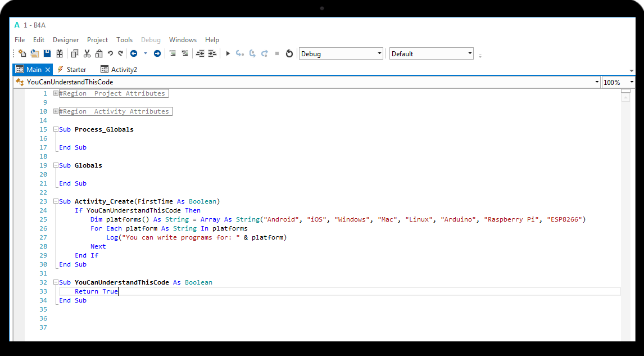Click the Paste clipboard icon
This screenshot has width=644, height=356.
[x=99, y=53]
